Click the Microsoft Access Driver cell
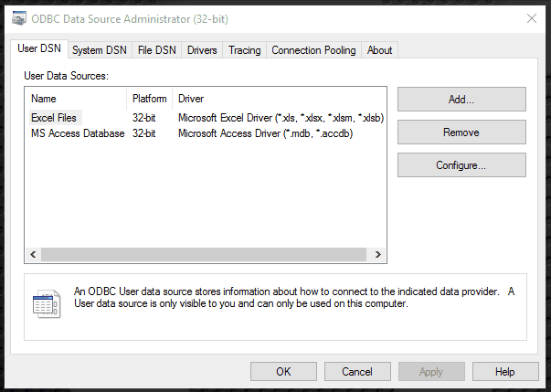The image size is (551, 392). [x=266, y=133]
